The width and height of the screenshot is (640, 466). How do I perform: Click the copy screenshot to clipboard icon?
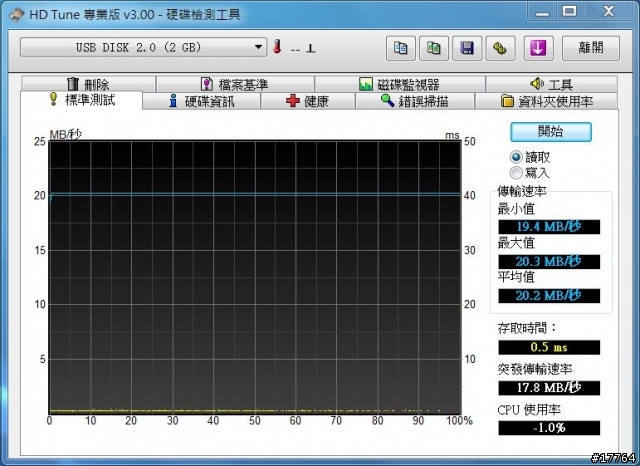(x=434, y=48)
